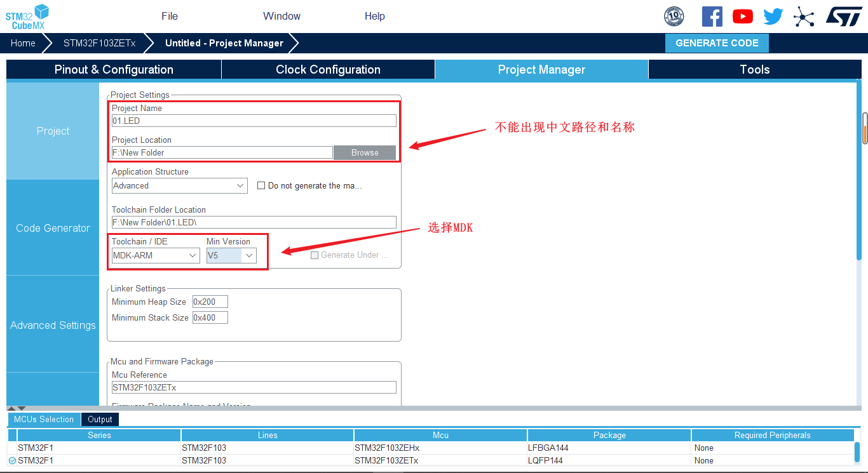Screen dimensions: 868x473
Task: Open the Min Version dropdown
Action: 231,255
